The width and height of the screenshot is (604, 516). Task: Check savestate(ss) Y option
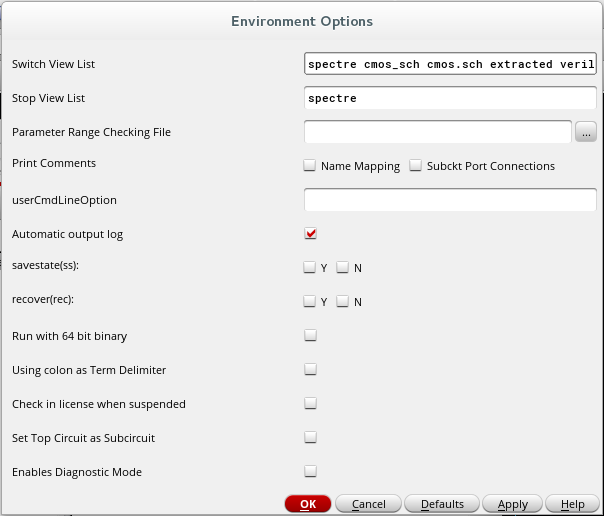[309, 267]
